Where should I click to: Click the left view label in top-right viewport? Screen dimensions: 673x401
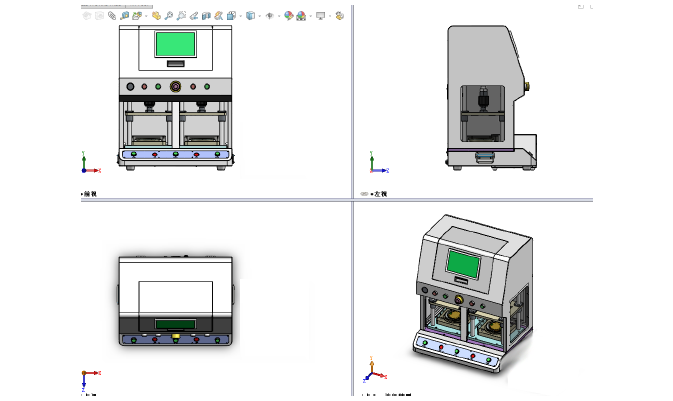click(x=379, y=194)
